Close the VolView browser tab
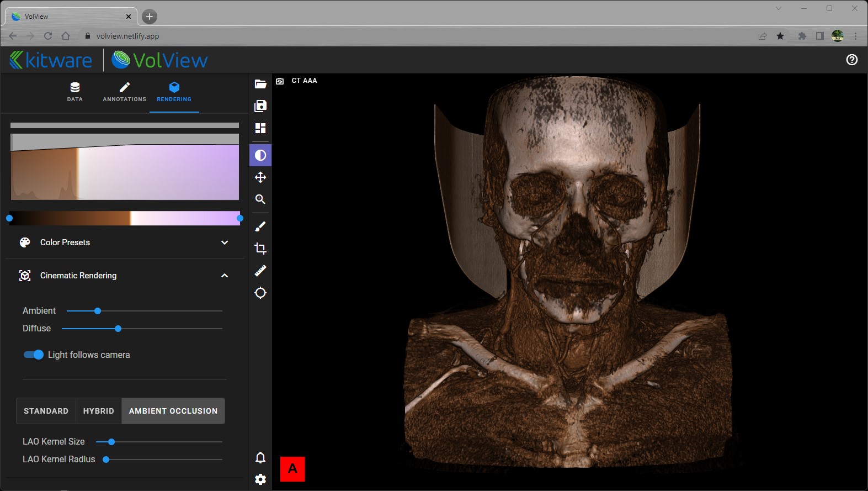 [x=129, y=17]
